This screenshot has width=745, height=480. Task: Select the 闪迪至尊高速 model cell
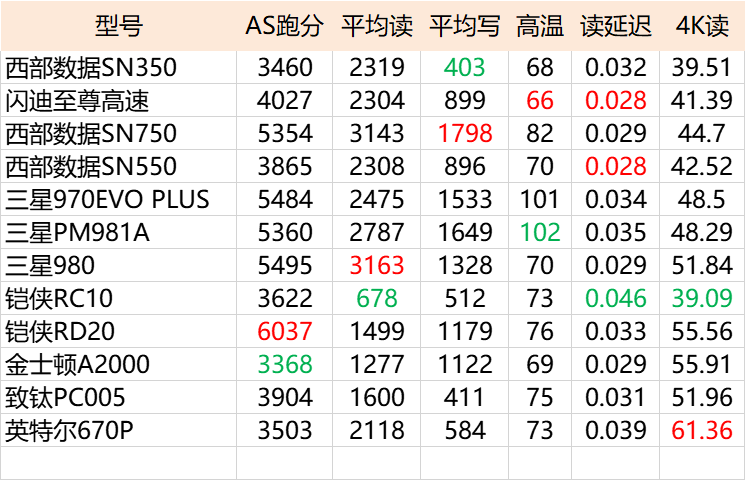point(119,100)
